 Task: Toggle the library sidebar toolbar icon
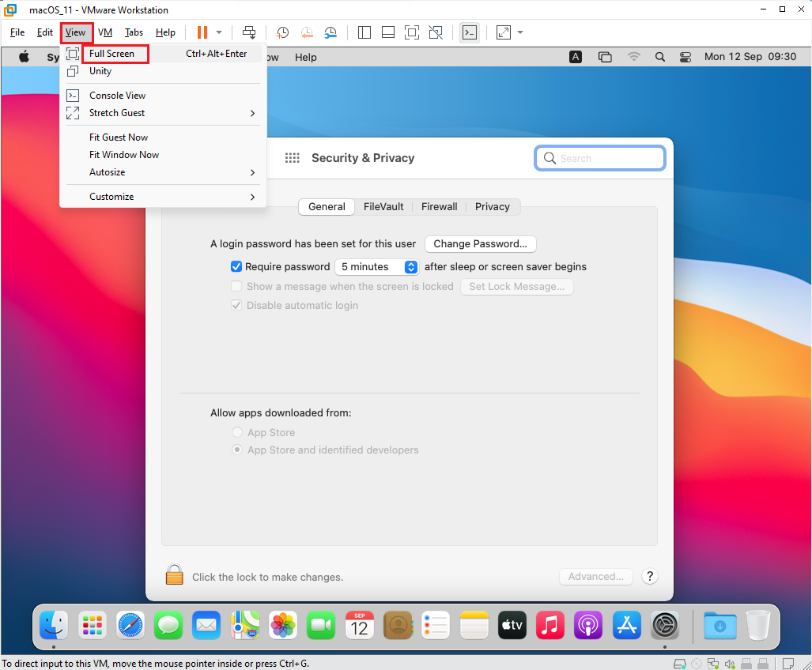(x=364, y=32)
